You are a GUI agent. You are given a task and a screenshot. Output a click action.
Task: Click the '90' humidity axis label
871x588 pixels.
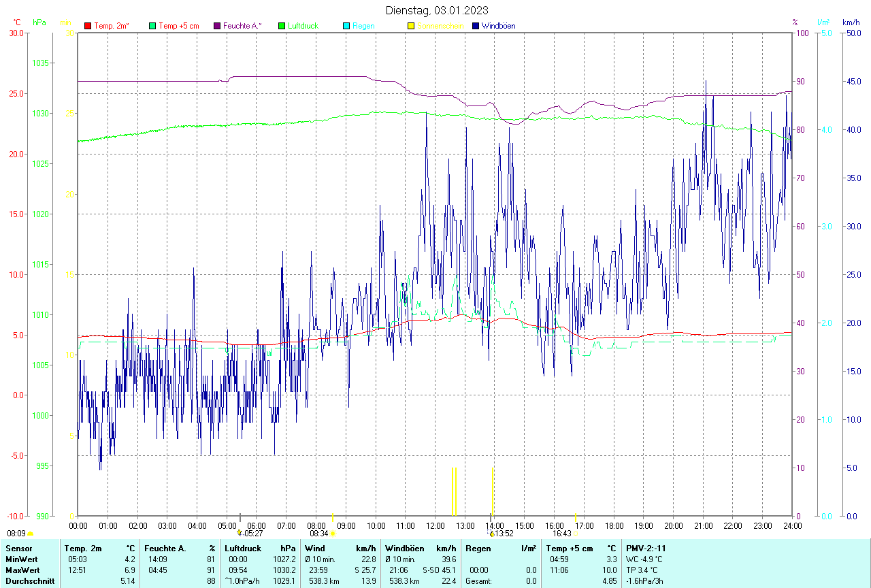[801, 82]
